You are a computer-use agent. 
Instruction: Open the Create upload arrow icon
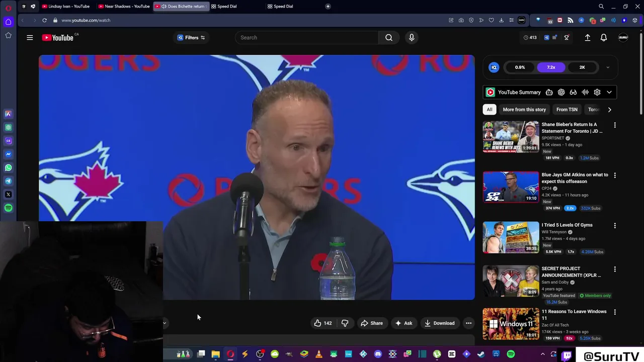tap(587, 38)
